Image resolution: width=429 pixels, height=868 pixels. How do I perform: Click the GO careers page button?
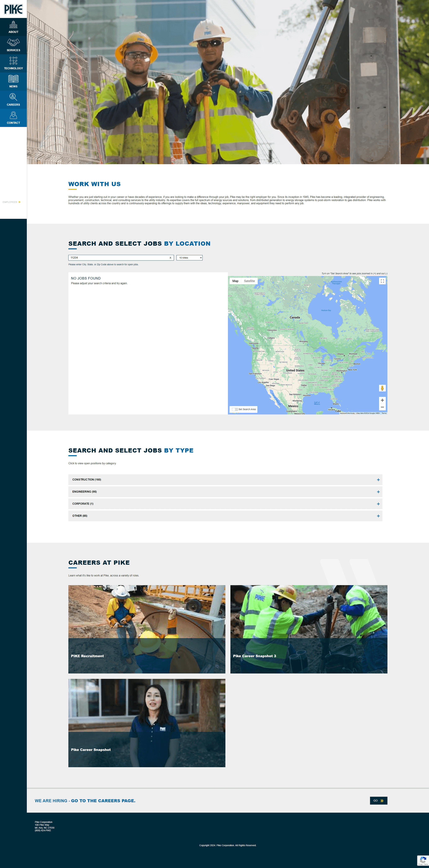pyautogui.click(x=379, y=801)
